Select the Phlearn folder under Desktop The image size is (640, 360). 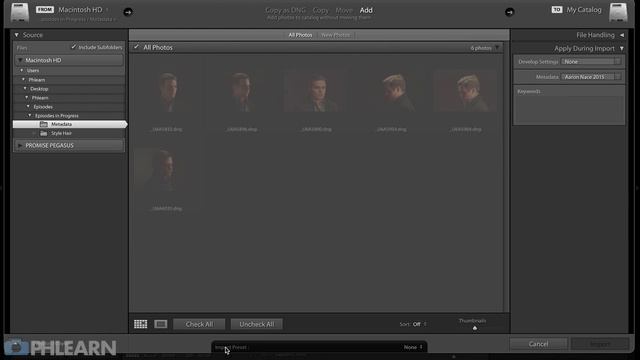pyautogui.click(x=40, y=98)
